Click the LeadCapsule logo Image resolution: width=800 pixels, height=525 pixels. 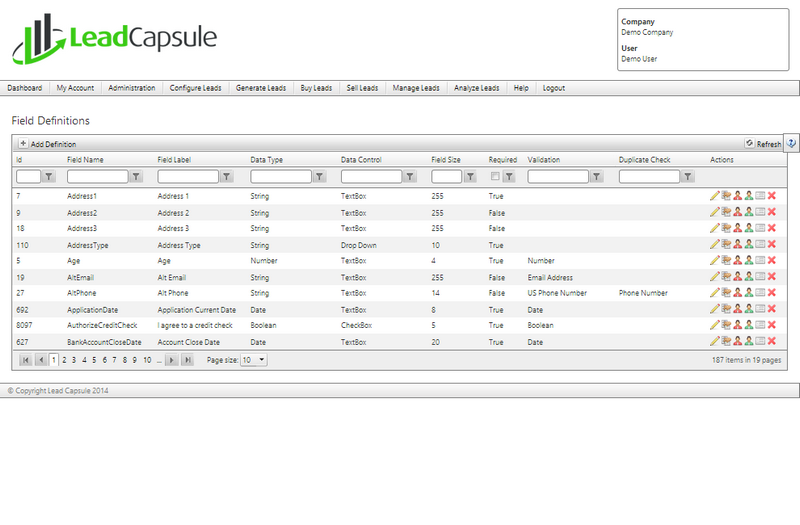click(115, 39)
